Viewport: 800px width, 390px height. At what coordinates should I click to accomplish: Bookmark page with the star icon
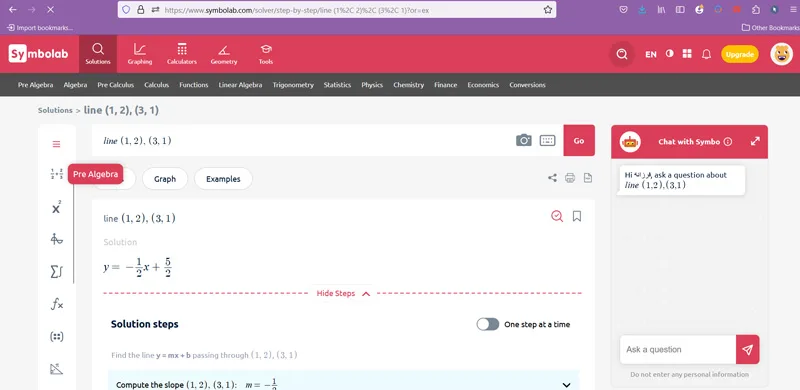(x=547, y=10)
